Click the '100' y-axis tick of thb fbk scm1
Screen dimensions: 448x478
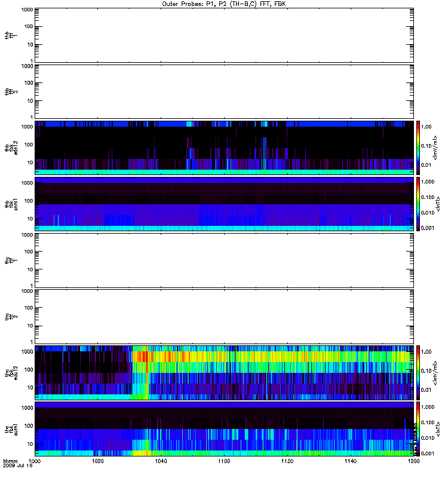[x=29, y=201]
